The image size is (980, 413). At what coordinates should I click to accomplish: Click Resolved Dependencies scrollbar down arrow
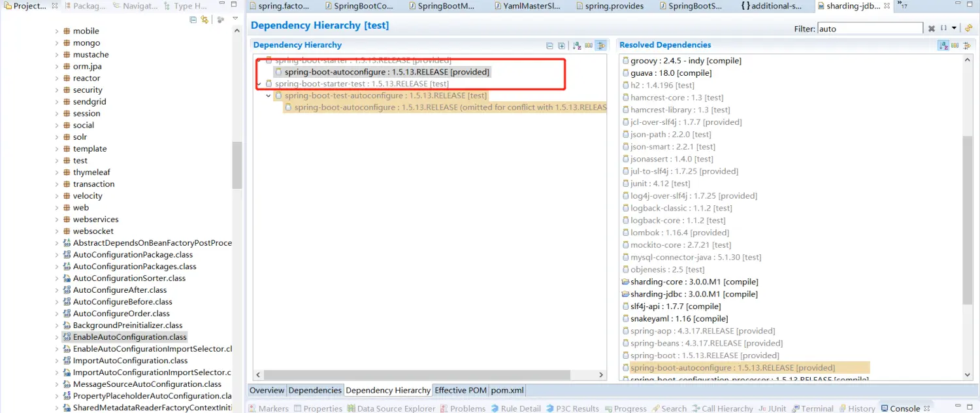968,374
